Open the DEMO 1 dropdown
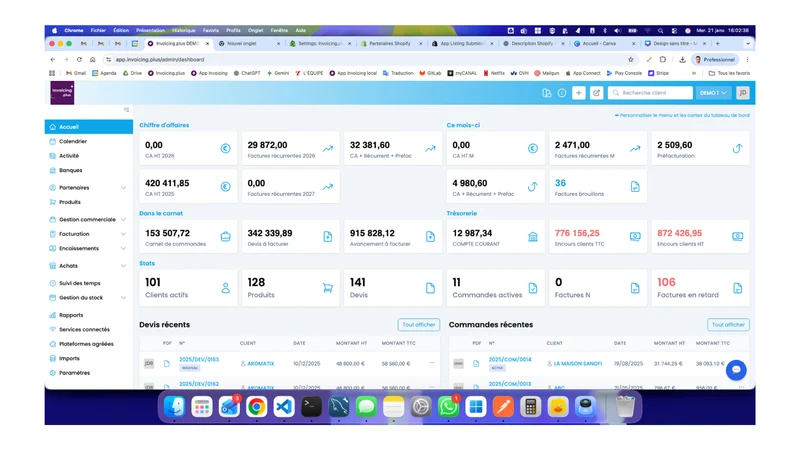Image resolution: width=800 pixels, height=450 pixels. tap(713, 93)
